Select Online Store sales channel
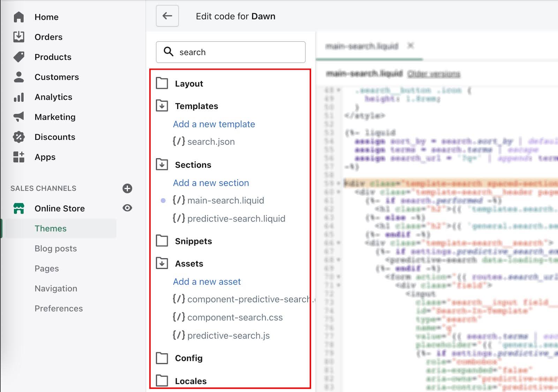 pos(60,208)
